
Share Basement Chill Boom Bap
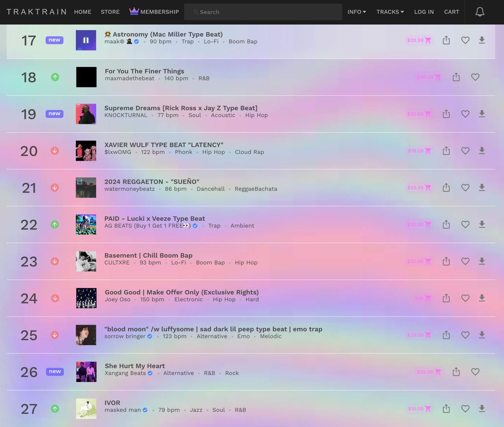coord(446,261)
